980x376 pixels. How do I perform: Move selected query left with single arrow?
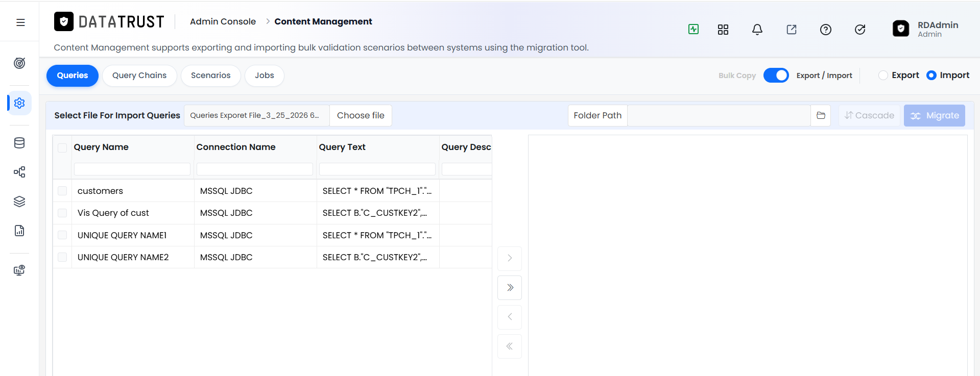(x=510, y=317)
